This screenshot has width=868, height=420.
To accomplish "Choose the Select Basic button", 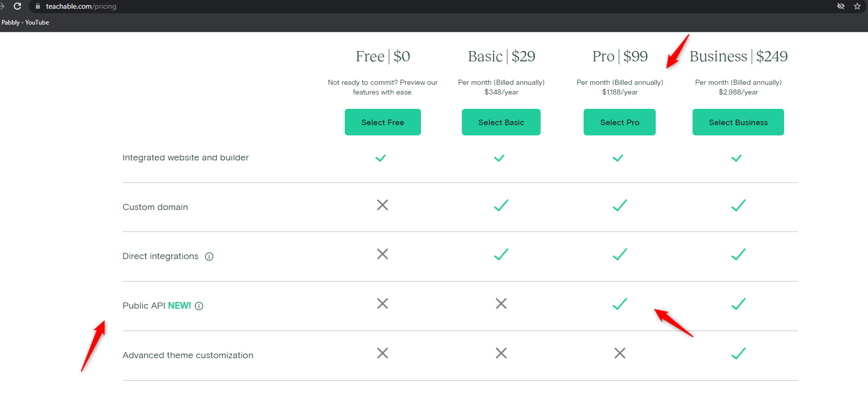I will pos(501,122).
